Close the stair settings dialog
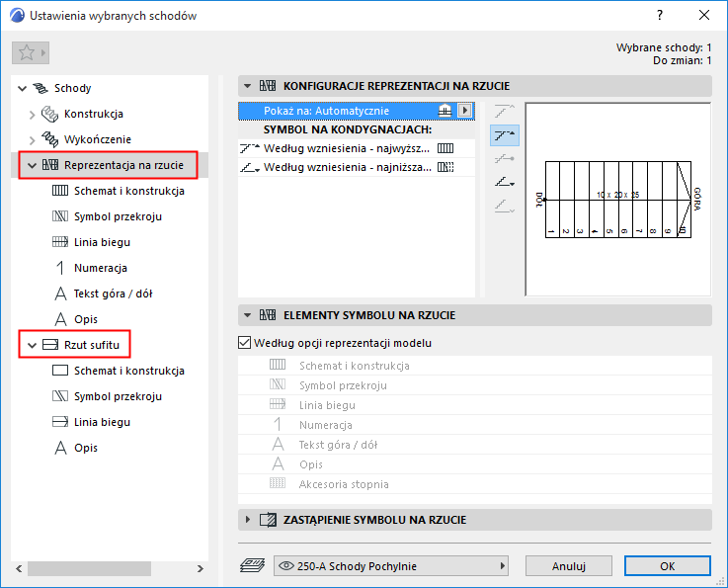 [704, 16]
